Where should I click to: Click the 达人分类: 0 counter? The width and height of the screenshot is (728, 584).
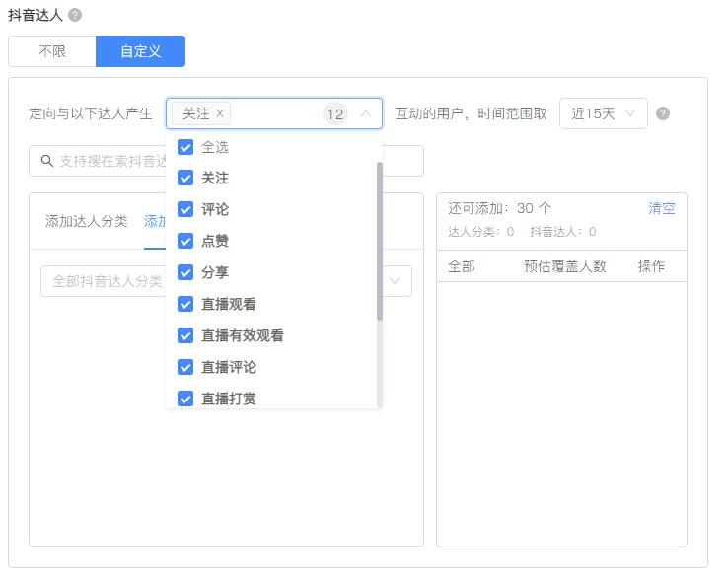click(480, 231)
